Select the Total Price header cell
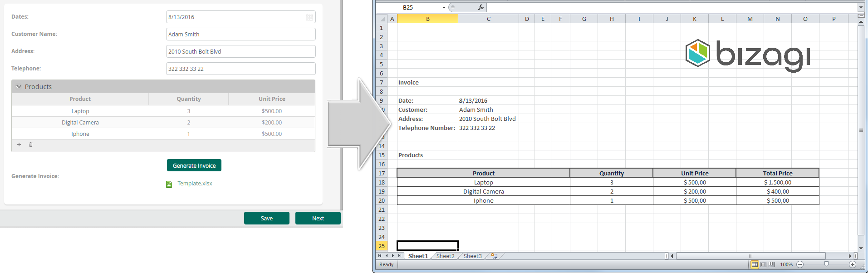 pyautogui.click(x=778, y=173)
